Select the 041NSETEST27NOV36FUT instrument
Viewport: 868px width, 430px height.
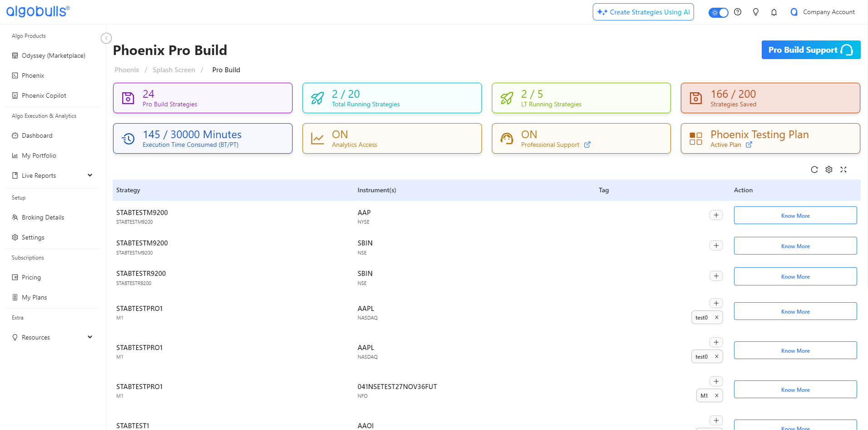pyautogui.click(x=397, y=387)
